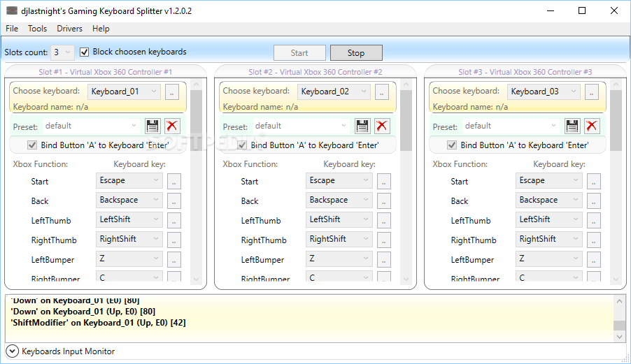Click the app icon in title bar
631x364 pixels.
(x=12, y=10)
